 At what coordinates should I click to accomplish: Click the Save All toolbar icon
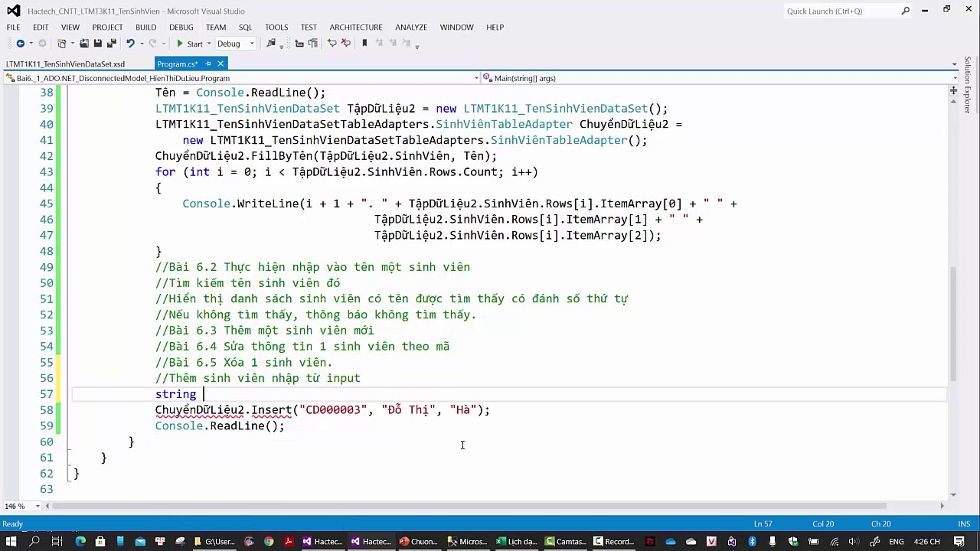[111, 44]
